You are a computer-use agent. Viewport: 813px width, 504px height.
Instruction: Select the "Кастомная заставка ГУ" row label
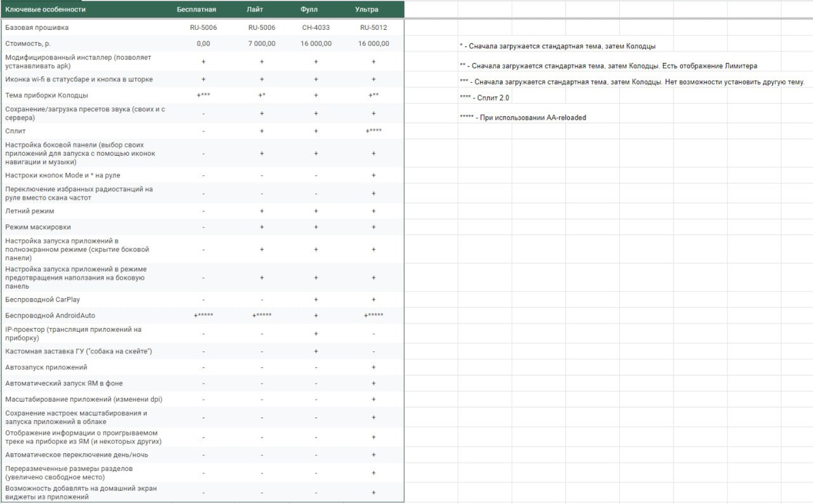pyautogui.click(x=78, y=351)
